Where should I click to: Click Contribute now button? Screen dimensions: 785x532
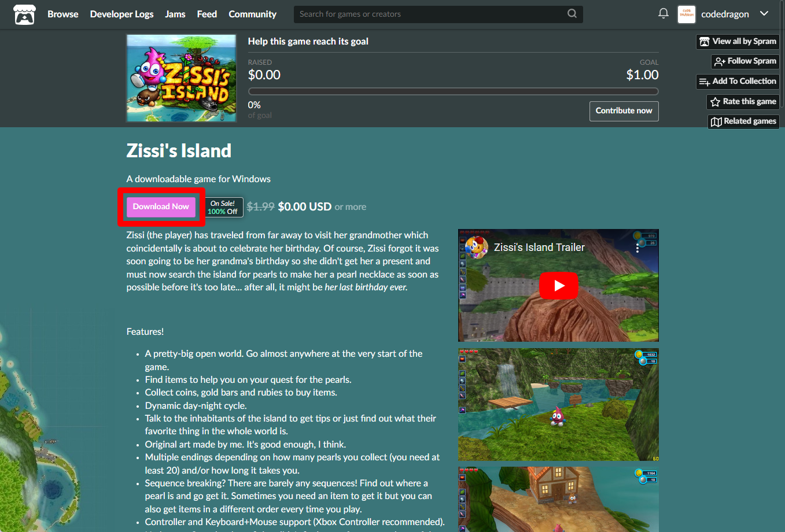624,111
